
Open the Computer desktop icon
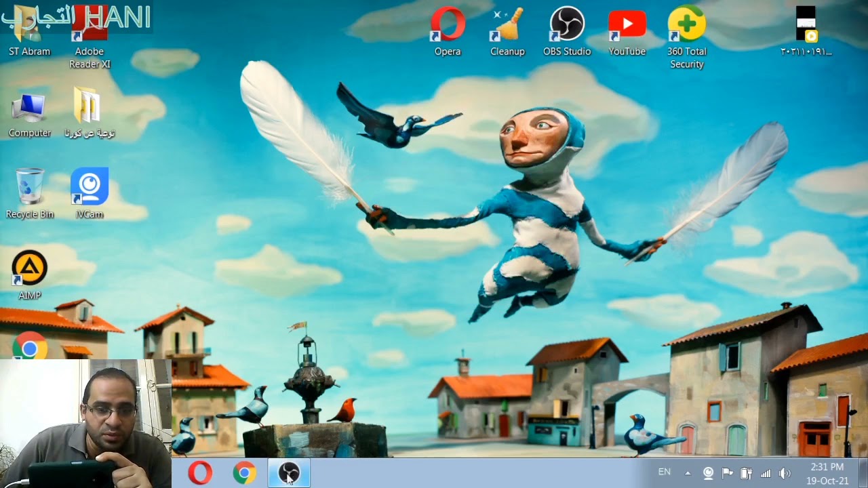coord(30,115)
